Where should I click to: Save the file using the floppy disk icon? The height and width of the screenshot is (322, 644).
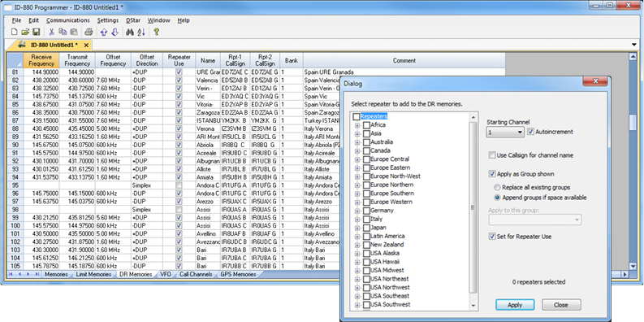coord(37,32)
